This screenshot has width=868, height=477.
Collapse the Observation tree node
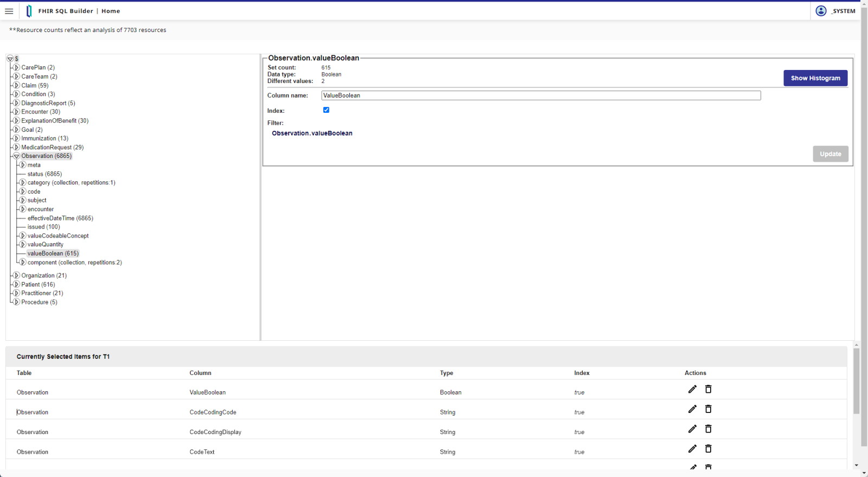click(16, 156)
